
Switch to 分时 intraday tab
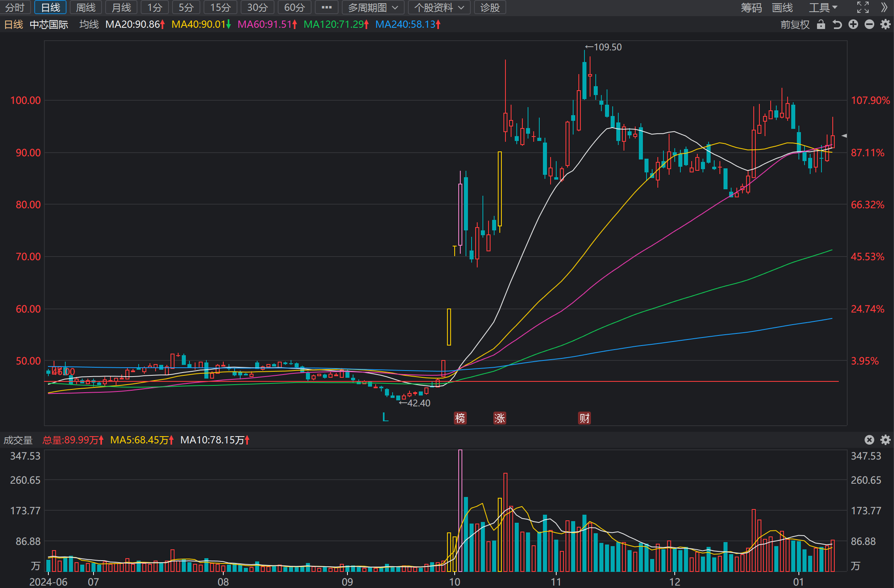pyautogui.click(x=15, y=7)
